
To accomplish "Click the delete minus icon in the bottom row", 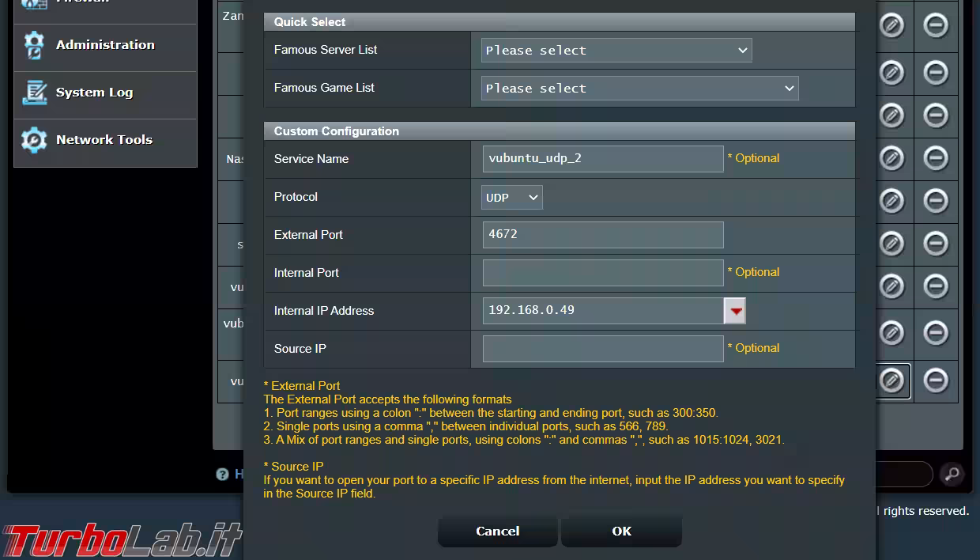I will (936, 381).
